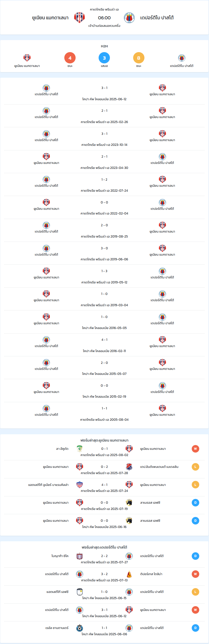The image size is (209, 644).
Task: Click the 06:00 kickoff time in header
Action: pyautogui.click(x=104, y=18)
